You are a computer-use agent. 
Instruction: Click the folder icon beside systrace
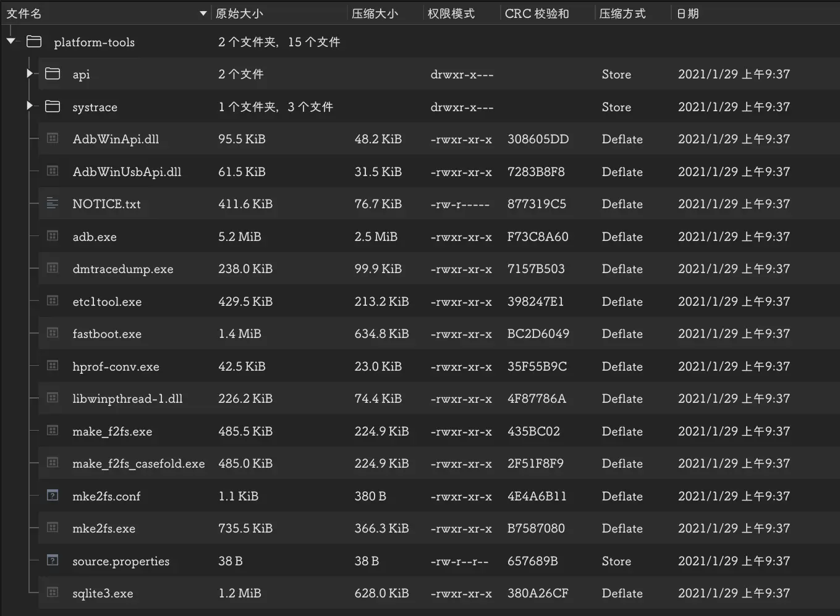coord(53,106)
